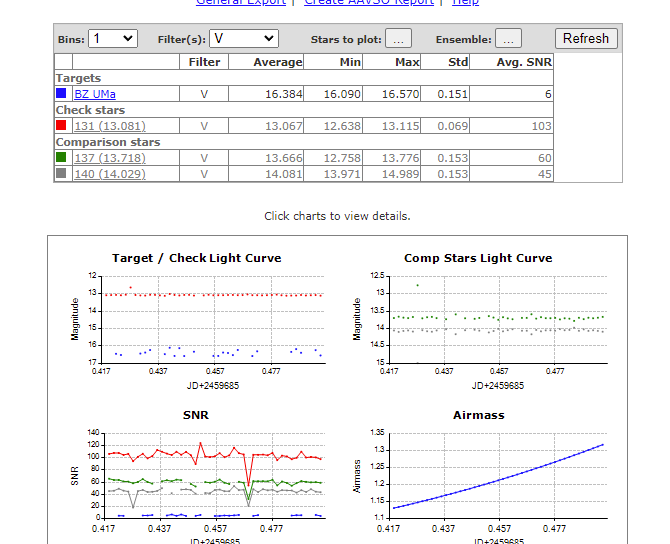Select check star 131 (13.081) link

coord(109,126)
